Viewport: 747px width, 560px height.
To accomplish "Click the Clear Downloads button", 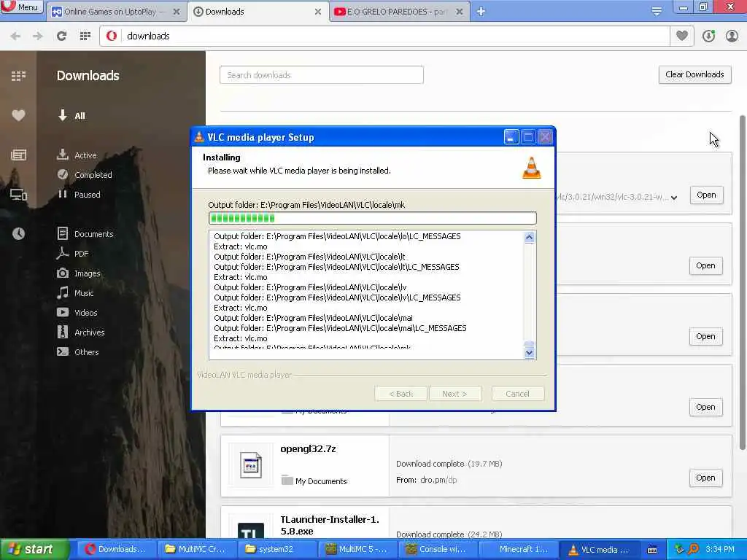I will [x=694, y=75].
